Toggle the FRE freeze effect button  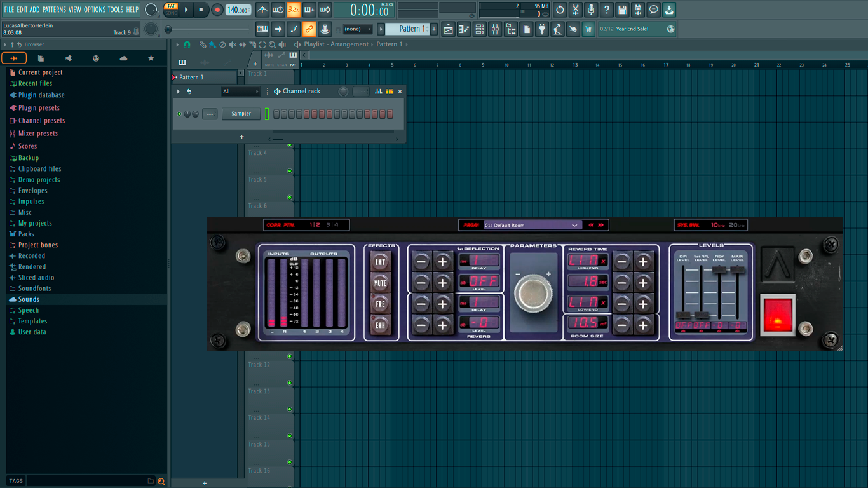click(x=380, y=304)
